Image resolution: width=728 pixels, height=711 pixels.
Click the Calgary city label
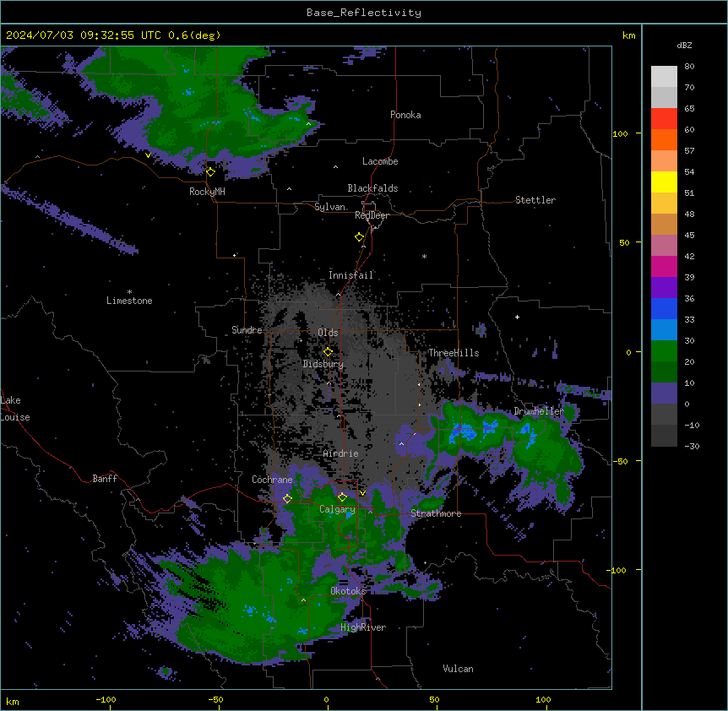click(x=337, y=509)
